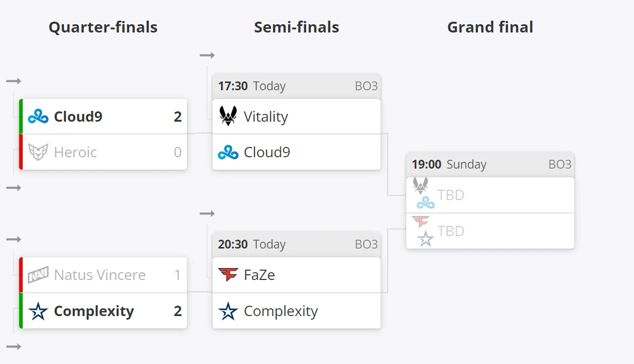Open the 17:30 Today match header
This screenshot has height=364, width=634.
296,86
